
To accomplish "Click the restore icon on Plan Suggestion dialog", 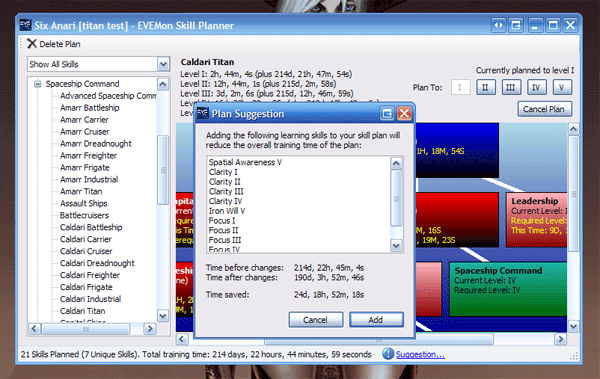I will coord(387,113).
